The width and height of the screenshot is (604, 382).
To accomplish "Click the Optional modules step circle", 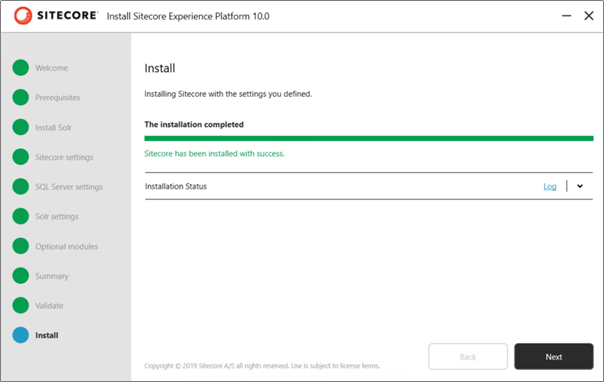I will (x=20, y=246).
